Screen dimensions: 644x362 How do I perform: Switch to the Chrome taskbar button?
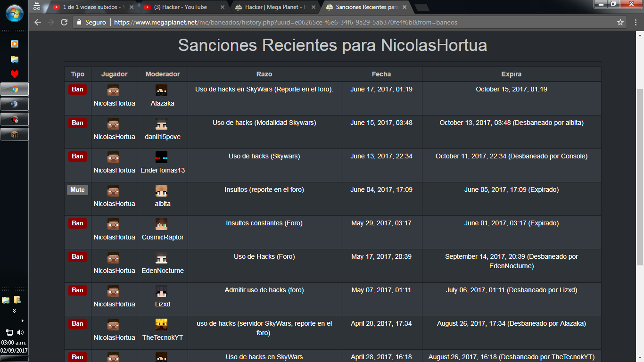point(15,89)
